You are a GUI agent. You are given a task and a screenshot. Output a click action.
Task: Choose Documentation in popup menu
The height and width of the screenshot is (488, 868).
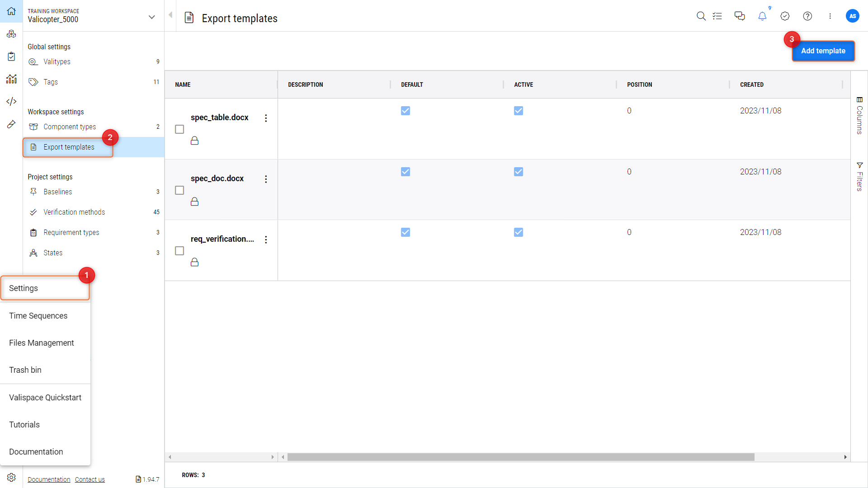coord(45,452)
